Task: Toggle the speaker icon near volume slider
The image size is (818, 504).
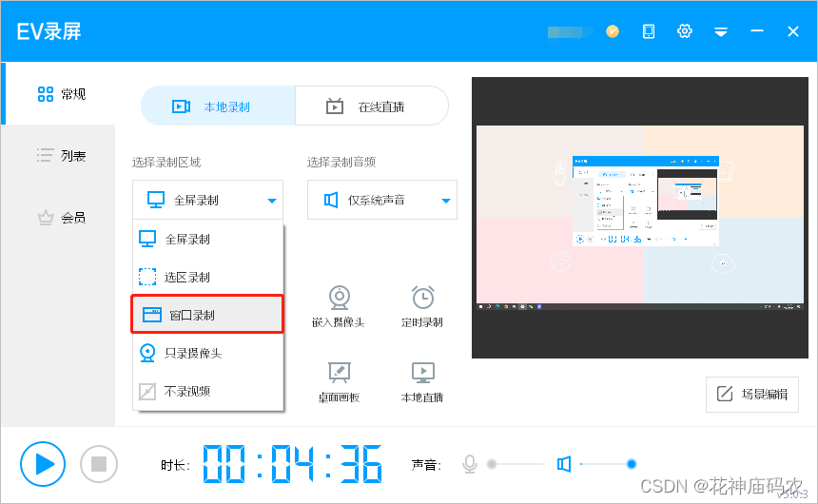Action: tap(564, 464)
